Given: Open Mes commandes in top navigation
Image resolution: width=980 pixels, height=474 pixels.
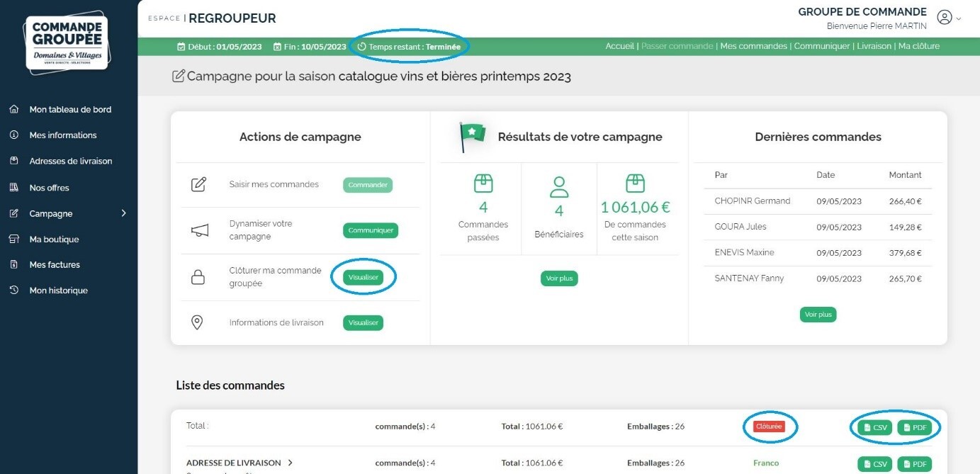Looking at the screenshot, I should 753,46.
